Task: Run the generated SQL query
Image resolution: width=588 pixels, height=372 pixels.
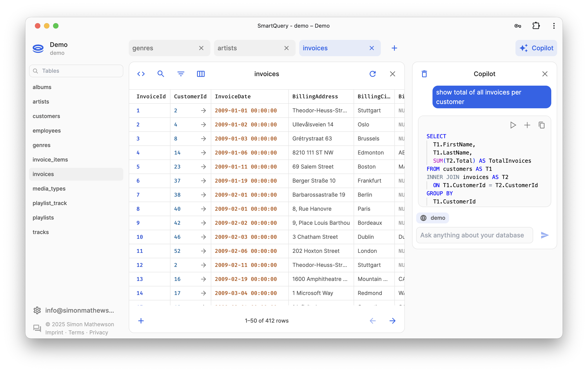Action: 513,125
